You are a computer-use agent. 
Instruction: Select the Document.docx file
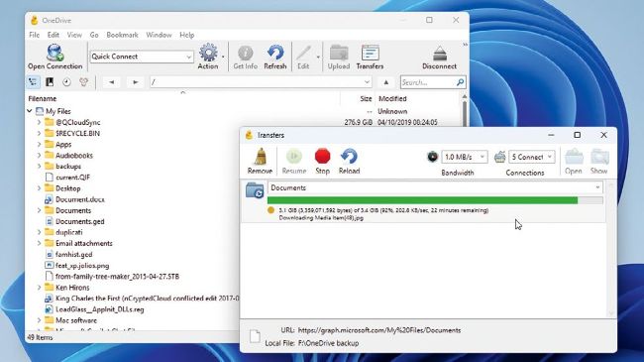click(x=80, y=199)
